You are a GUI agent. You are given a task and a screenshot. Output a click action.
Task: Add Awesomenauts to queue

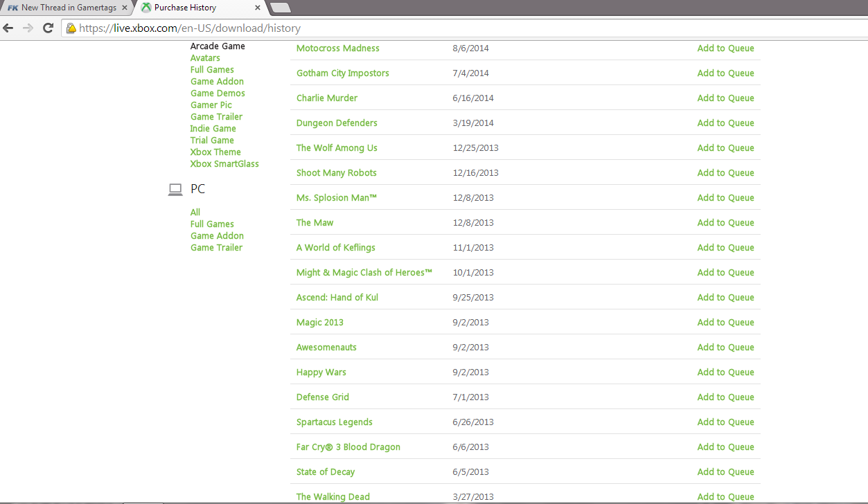click(x=725, y=348)
